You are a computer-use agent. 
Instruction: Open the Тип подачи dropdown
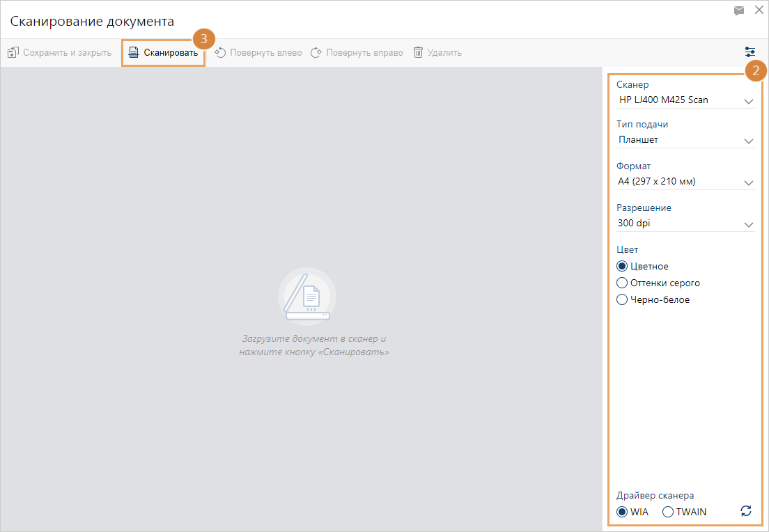pos(748,141)
